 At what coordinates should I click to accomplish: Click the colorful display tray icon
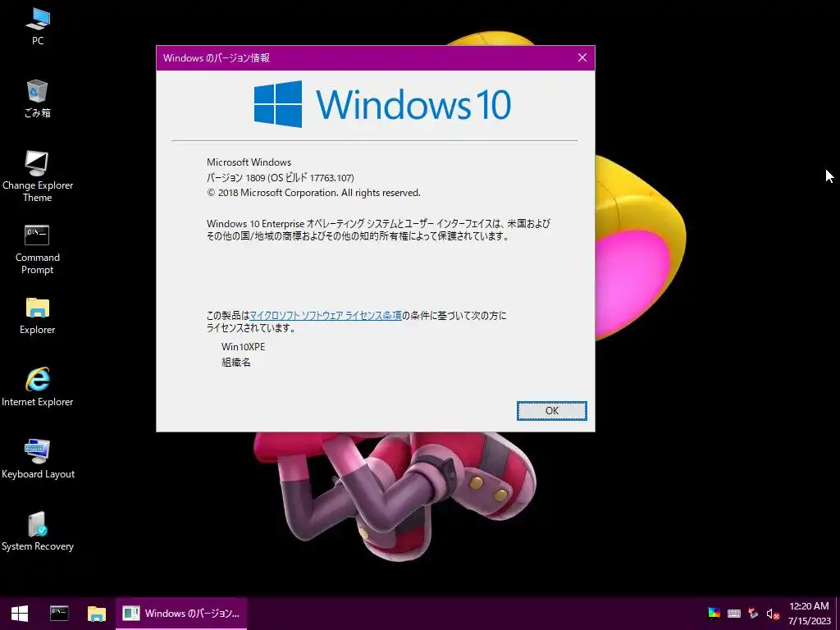pyautogui.click(x=714, y=614)
